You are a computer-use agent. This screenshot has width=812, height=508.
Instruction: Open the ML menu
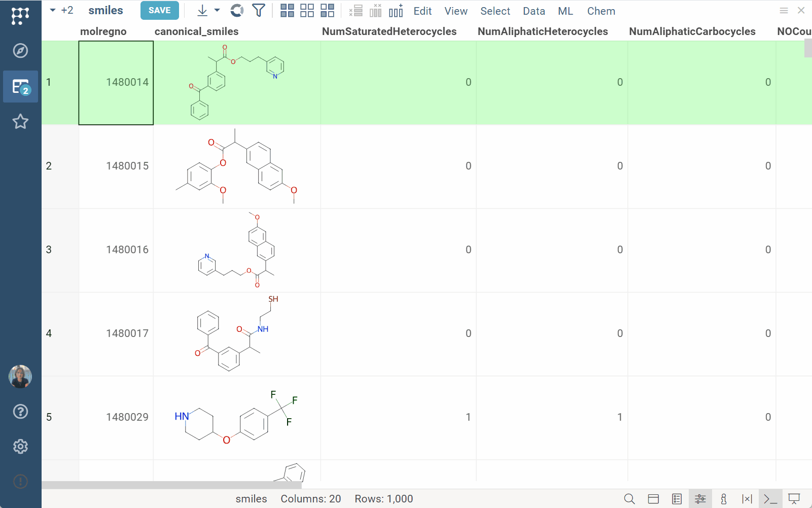click(x=565, y=11)
